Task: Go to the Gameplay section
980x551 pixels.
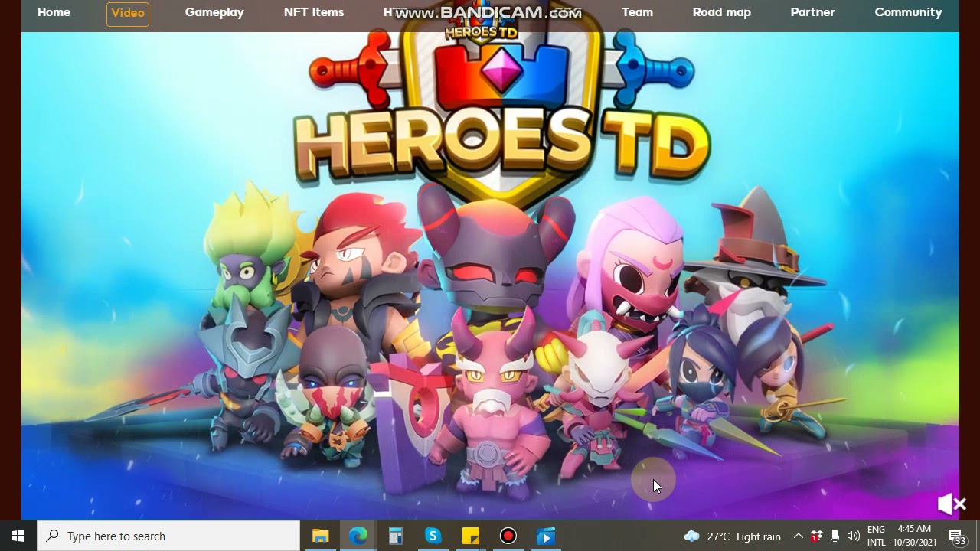Action: [214, 12]
